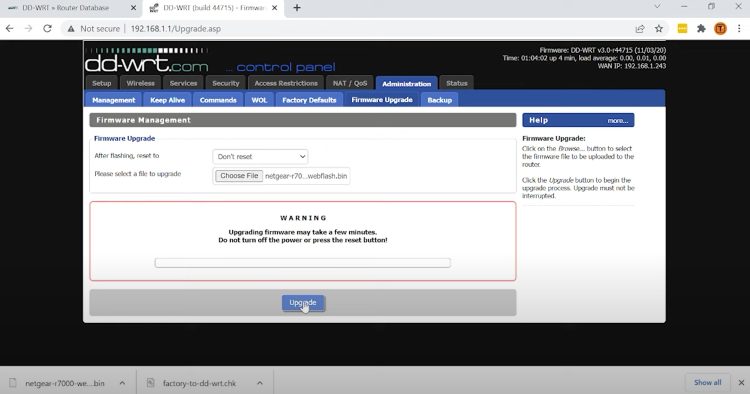Open the Services tab

click(183, 83)
